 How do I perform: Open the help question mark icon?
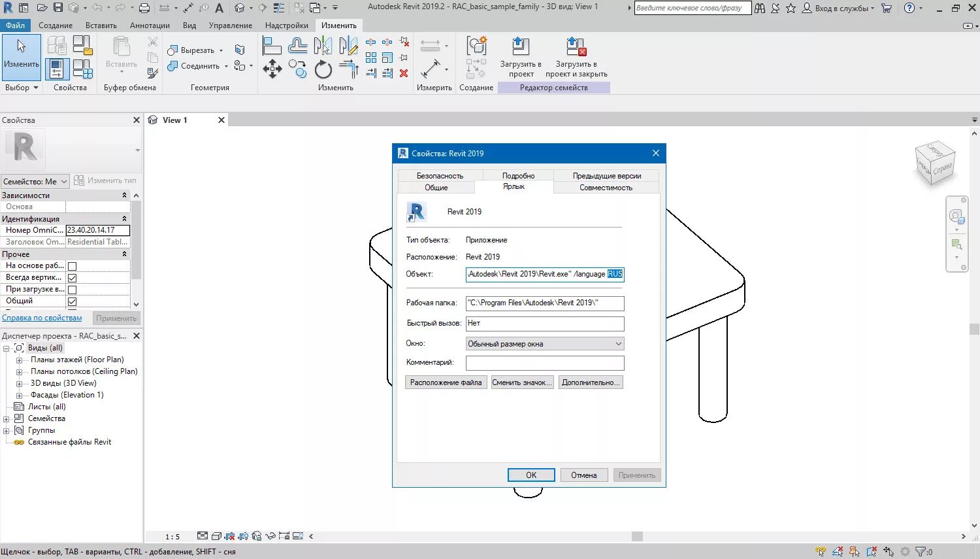pos(909,8)
